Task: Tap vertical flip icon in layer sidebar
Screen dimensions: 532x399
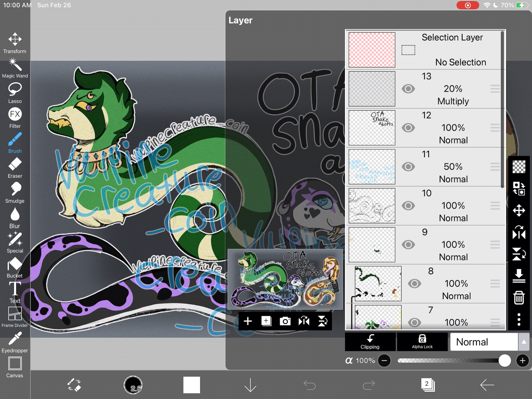Action: 519,254
